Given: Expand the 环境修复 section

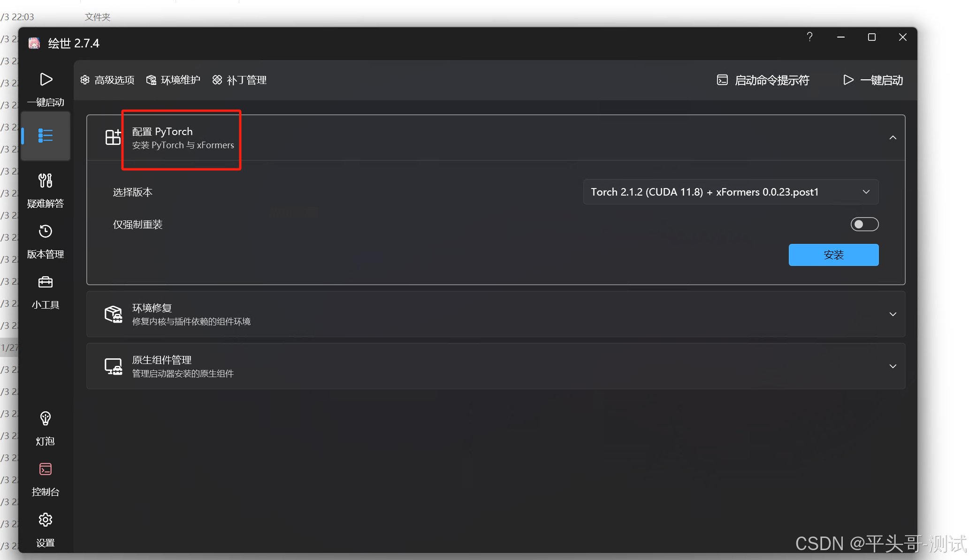Looking at the screenshot, I should [893, 314].
